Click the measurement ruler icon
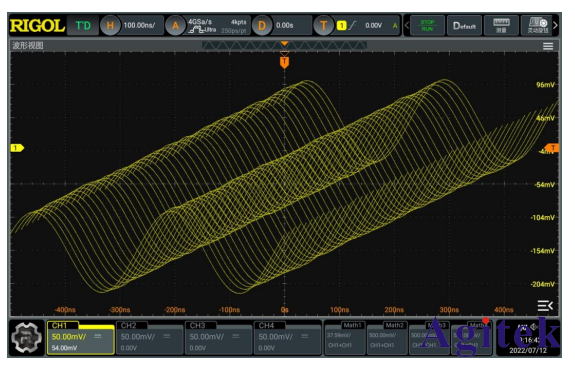This screenshot has width=575, height=365. pos(501,26)
